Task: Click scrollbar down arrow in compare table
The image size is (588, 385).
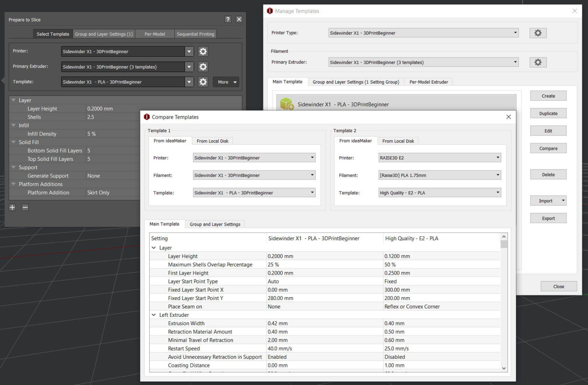Action: (x=504, y=368)
